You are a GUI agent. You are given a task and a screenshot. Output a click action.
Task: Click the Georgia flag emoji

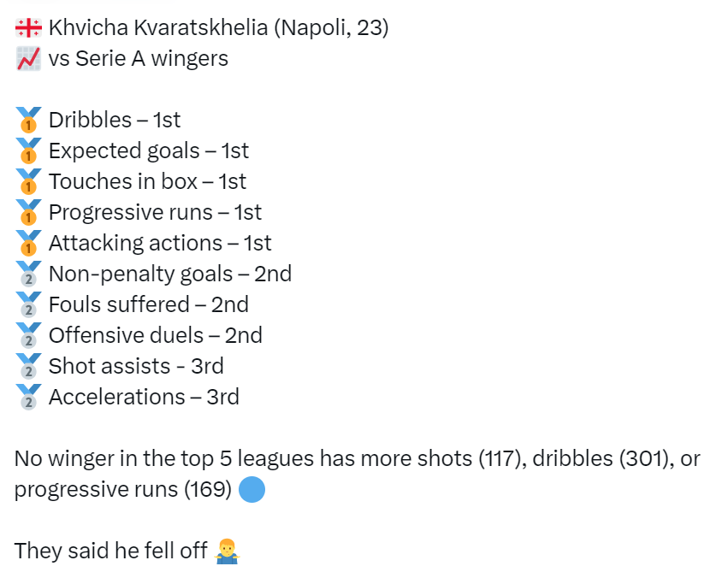point(28,28)
